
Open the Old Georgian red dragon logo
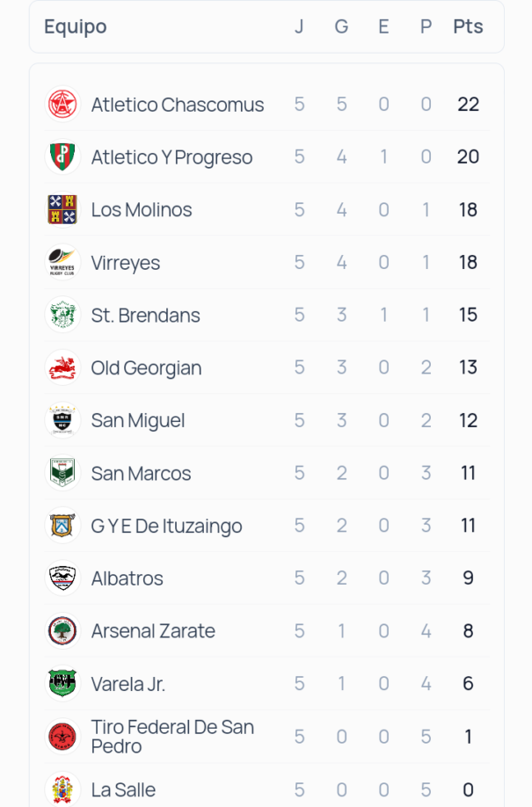(62, 367)
